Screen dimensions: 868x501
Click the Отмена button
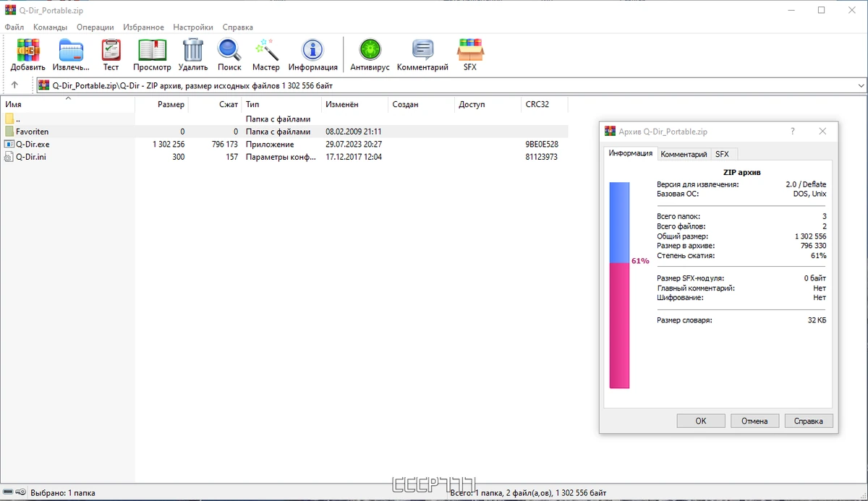point(755,421)
